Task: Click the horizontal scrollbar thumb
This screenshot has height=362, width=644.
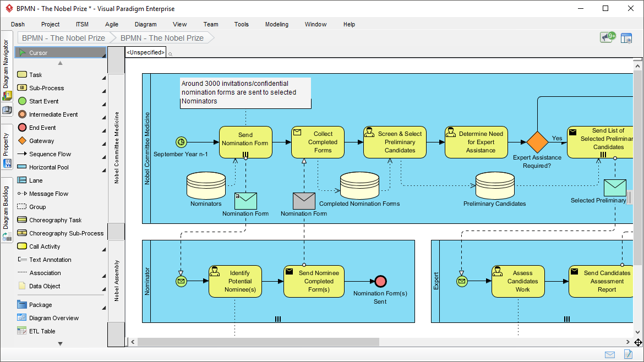Action: pos(258,342)
